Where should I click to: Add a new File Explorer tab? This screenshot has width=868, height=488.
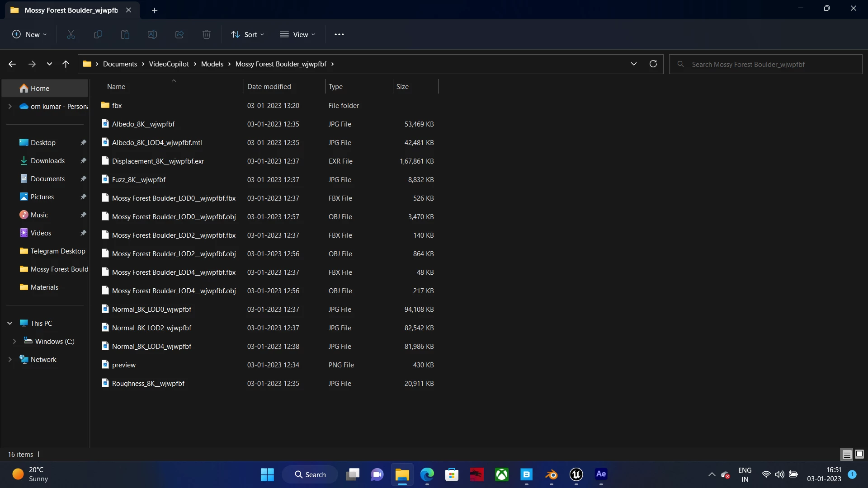(155, 10)
